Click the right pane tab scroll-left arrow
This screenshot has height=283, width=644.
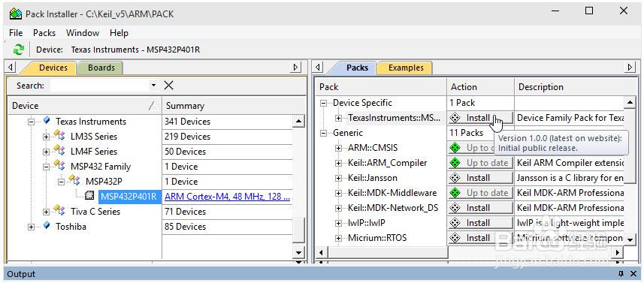pos(319,68)
